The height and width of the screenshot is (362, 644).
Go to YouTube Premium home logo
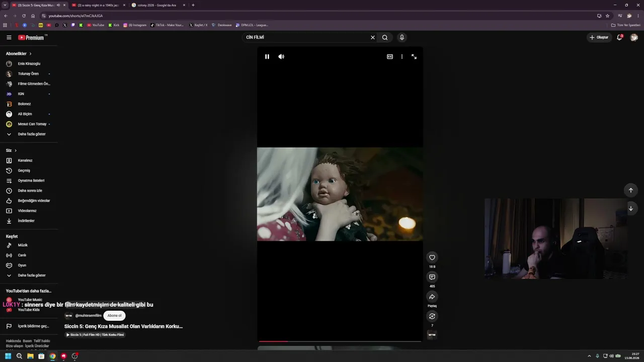[x=31, y=37]
